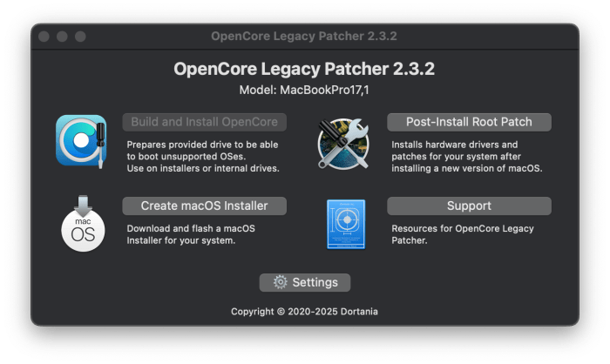The image size is (610, 364).
Task: Open the Support resources button
Action: (469, 206)
